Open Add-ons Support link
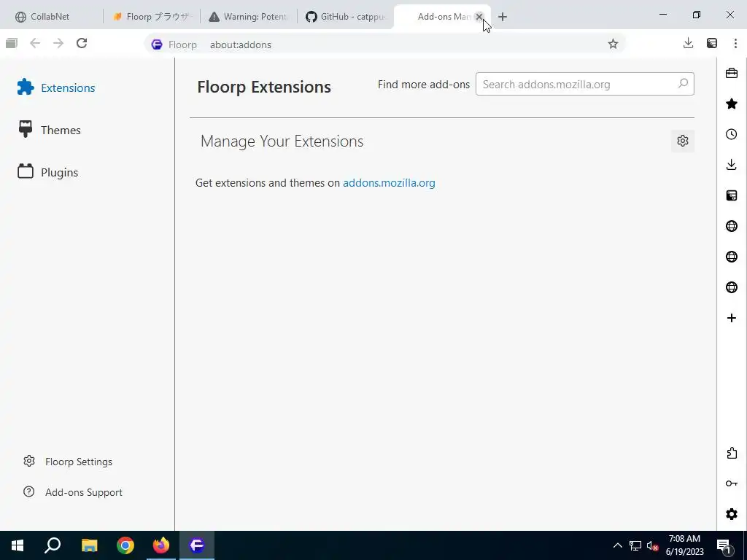The image size is (747, 560). click(73, 492)
